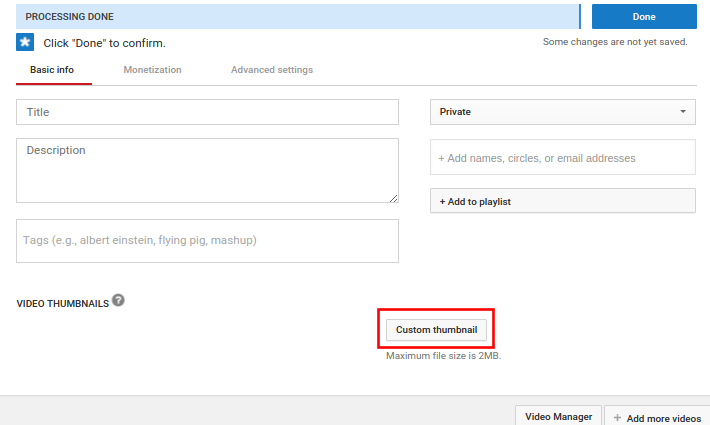Switch to the Monetization tab
710x425 pixels.
[x=152, y=70]
